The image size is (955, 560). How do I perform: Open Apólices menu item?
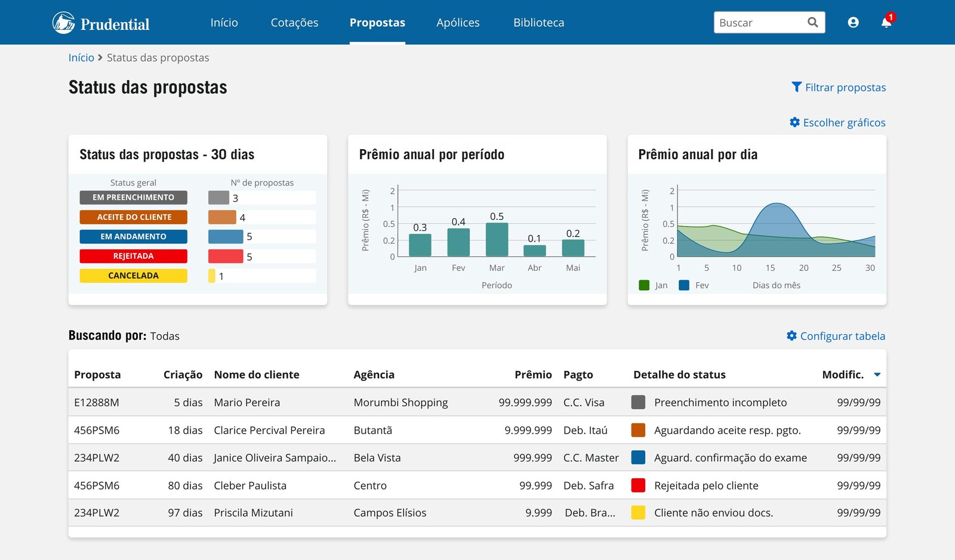coord(458,23)
